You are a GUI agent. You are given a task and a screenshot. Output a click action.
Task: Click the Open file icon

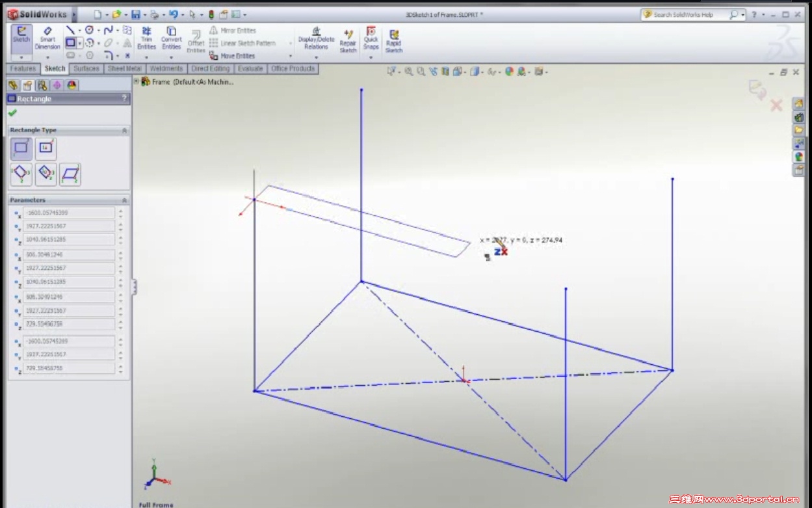pyautogui.click(x=116, y=14)
